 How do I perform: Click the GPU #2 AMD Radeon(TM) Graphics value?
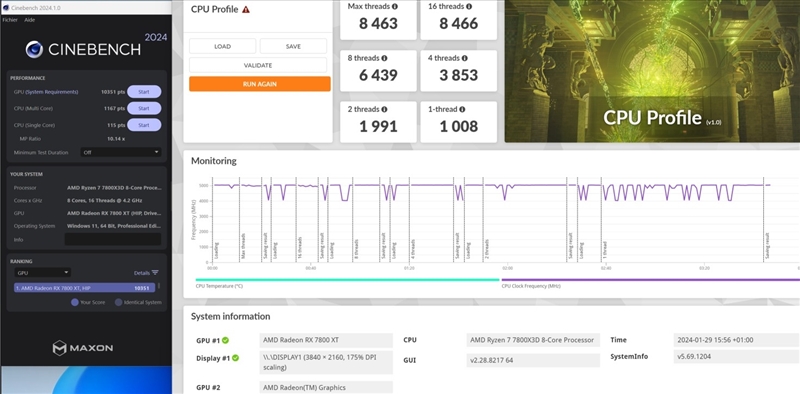[x=326, y=388]
